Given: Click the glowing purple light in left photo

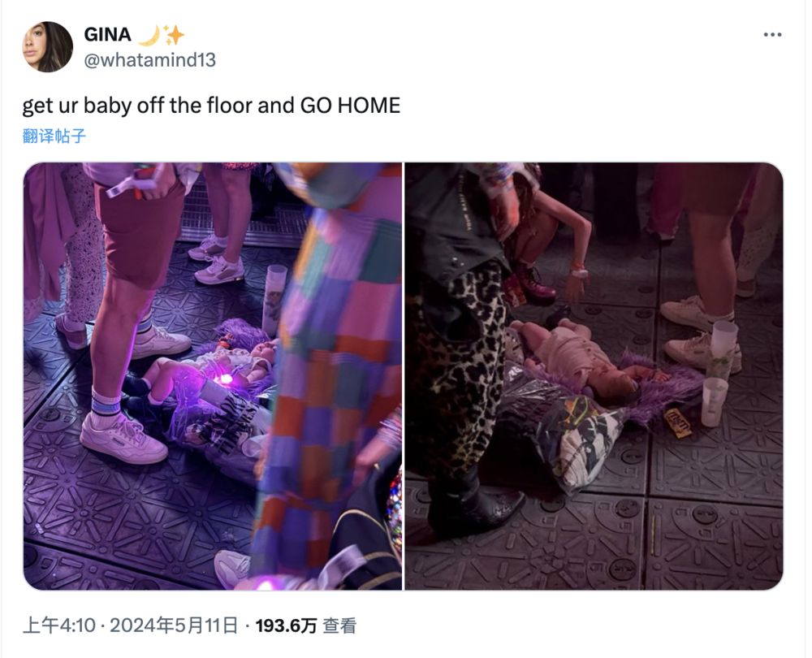Looking at the screenshot, I should 225,379.
